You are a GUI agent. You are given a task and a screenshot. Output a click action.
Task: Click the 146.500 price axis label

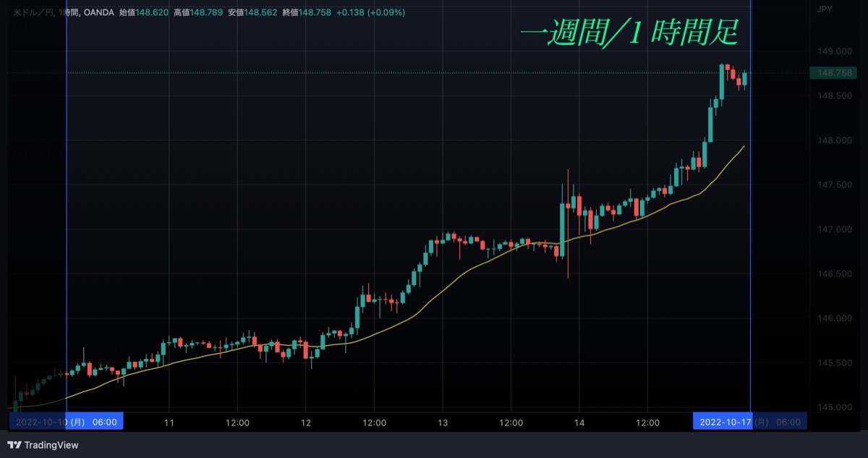(833, 274)
